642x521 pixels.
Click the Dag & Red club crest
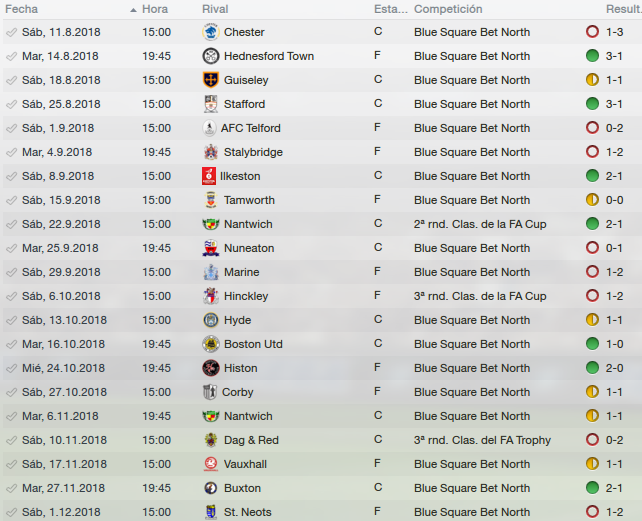pyautogui.click(x=210, y=440)
